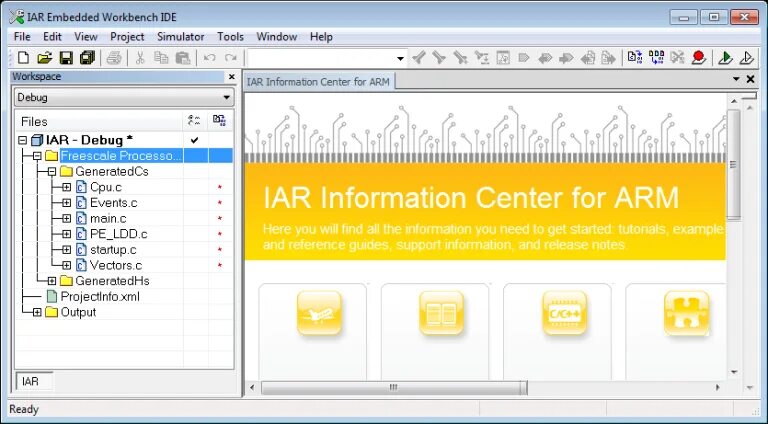Open the View menu
The height and width of the screenshot is (424, 768).
(86, 37)
